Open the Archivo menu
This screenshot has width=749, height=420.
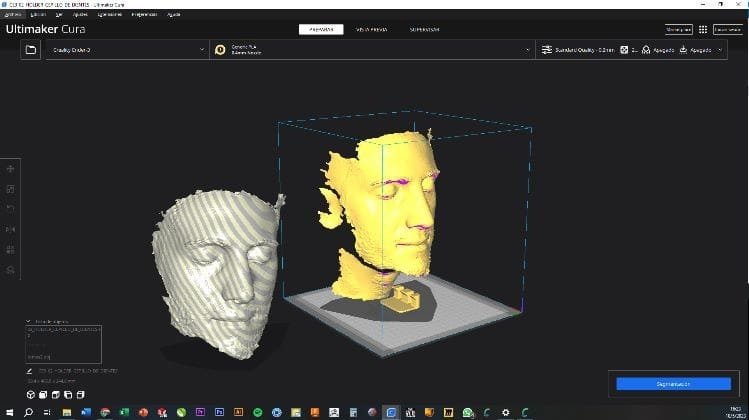(x=13, y=14)
